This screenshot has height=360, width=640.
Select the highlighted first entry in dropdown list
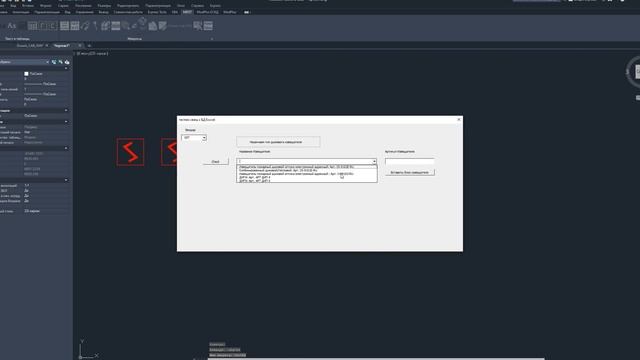[307, 167]
